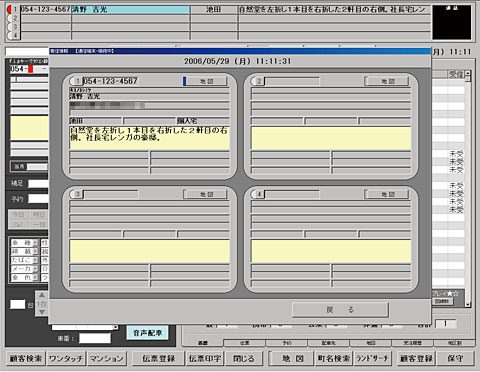Click the scroll-up arrow of the 受信 list

[468, 73]
